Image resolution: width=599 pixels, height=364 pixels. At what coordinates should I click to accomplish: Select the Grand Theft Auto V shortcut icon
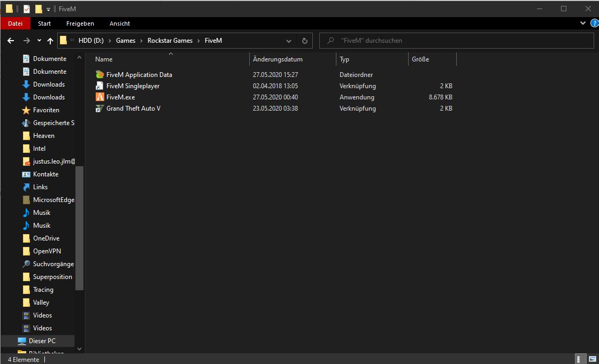point(99,109)
